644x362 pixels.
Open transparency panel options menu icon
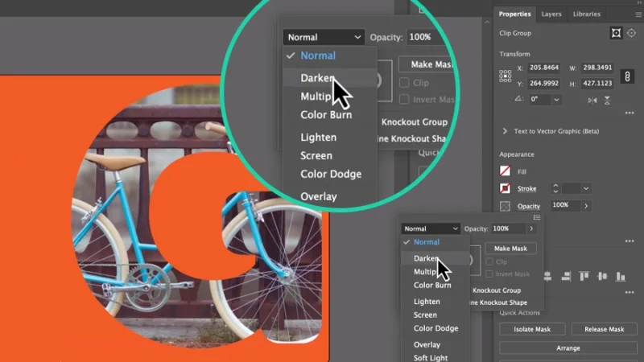click(536, 217)
